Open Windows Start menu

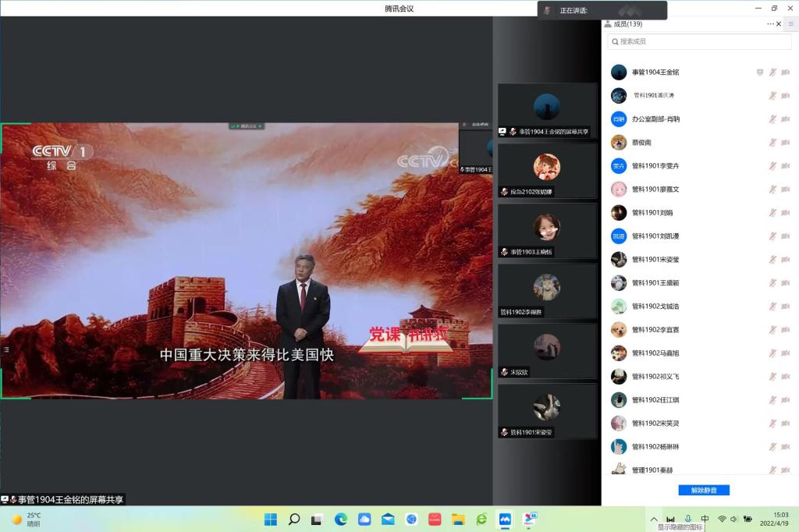pos(270,520)
